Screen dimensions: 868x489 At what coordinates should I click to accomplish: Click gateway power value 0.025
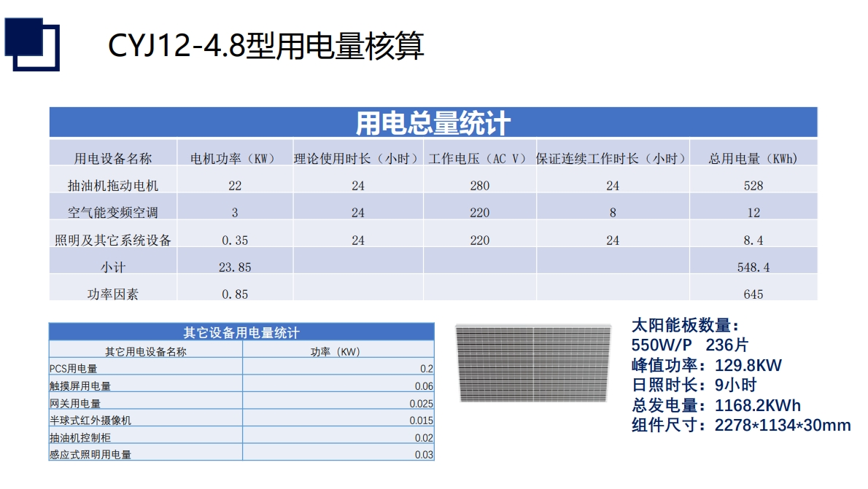(422, 404)
